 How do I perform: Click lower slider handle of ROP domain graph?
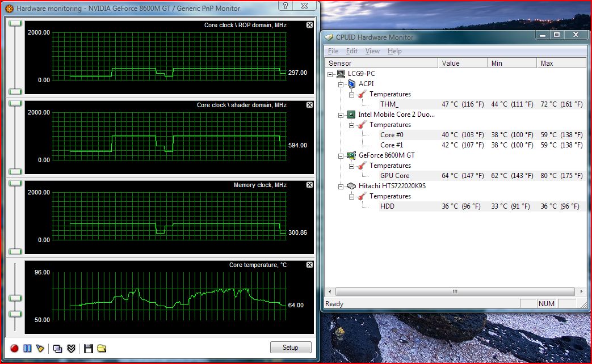(x=15, y=92)
